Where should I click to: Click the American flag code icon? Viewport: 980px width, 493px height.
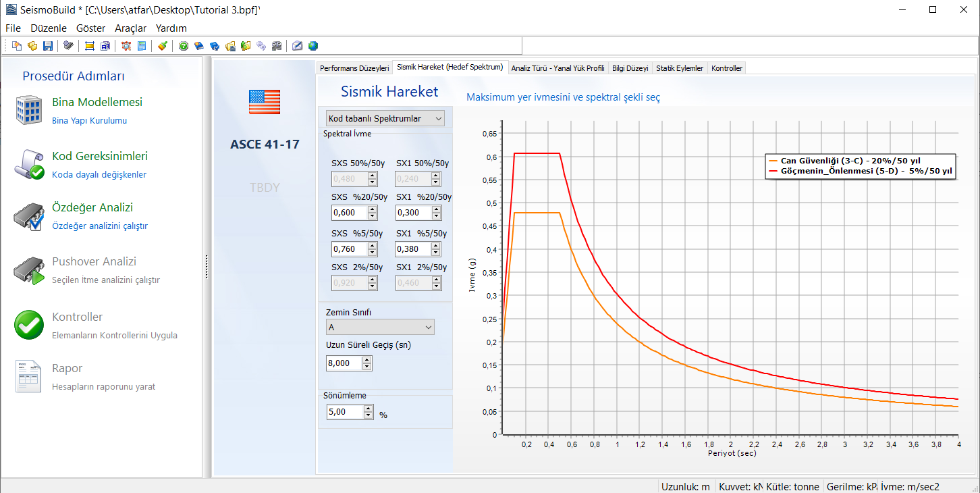pos(265,102)
